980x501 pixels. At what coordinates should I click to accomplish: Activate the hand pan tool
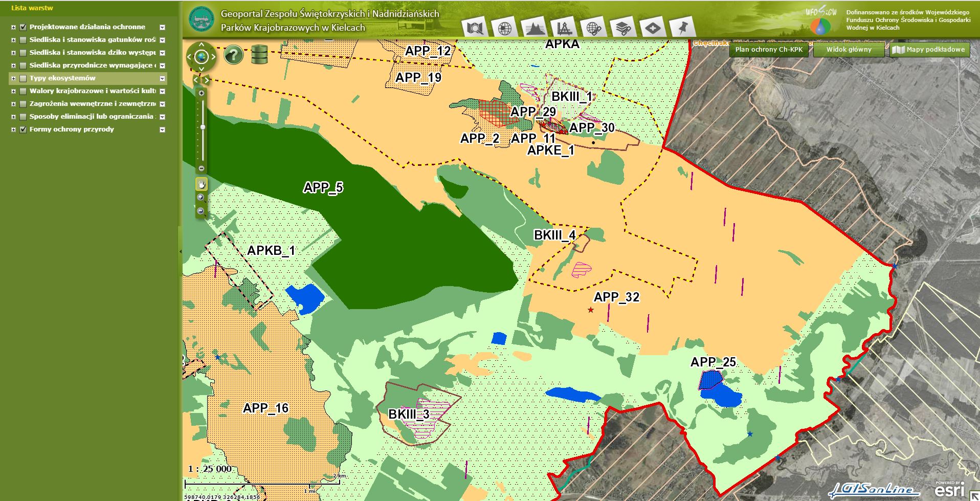(x=202, y=184)
